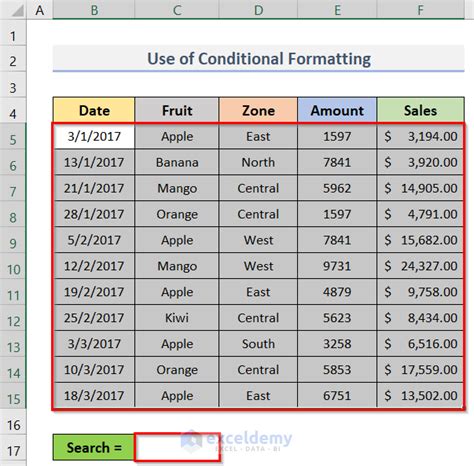Click the amount cell 5962
This screenshot has width=474, height=466.
pyautogui.click(x=337, y=188)
